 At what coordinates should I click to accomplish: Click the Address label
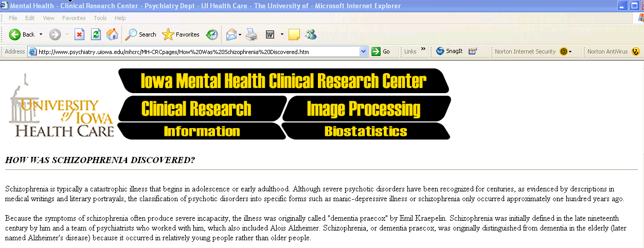tap(14, 51)
